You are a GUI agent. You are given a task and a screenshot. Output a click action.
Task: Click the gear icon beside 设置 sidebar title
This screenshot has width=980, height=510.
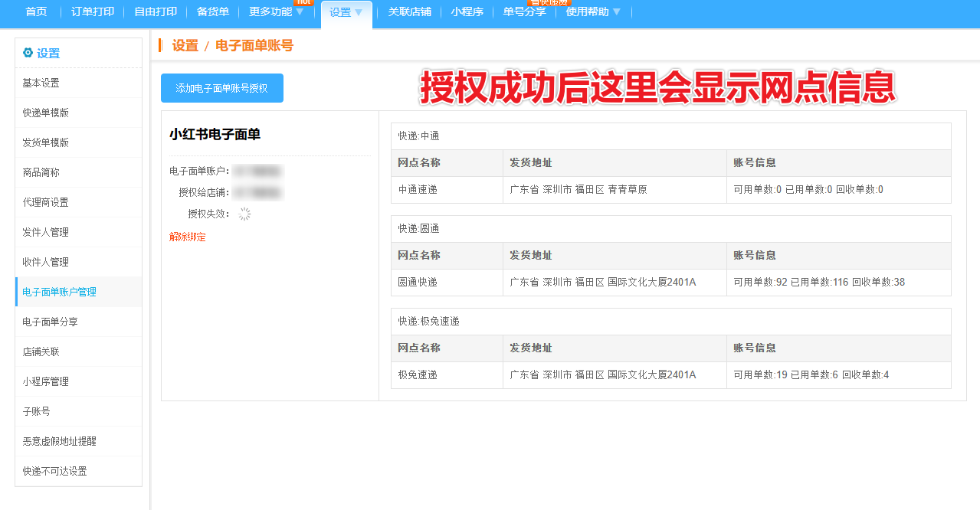pyautogui.click(x=28, y=53)
